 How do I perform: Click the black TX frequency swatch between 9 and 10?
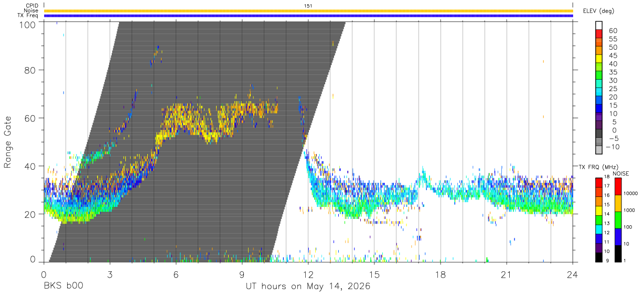(x=598, y=256)
